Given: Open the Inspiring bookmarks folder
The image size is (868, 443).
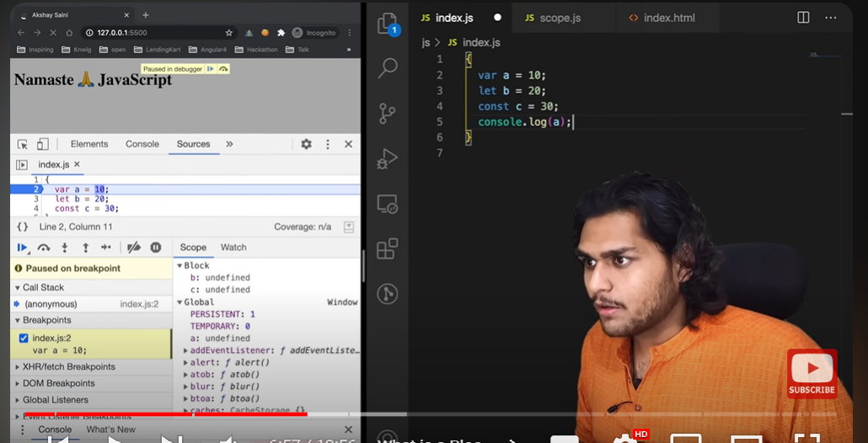Looking at the screenshot, I should coord(35,50).
